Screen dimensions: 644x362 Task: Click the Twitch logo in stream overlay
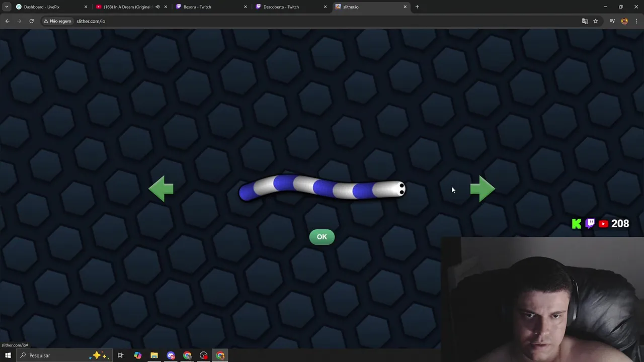(590, 223)
